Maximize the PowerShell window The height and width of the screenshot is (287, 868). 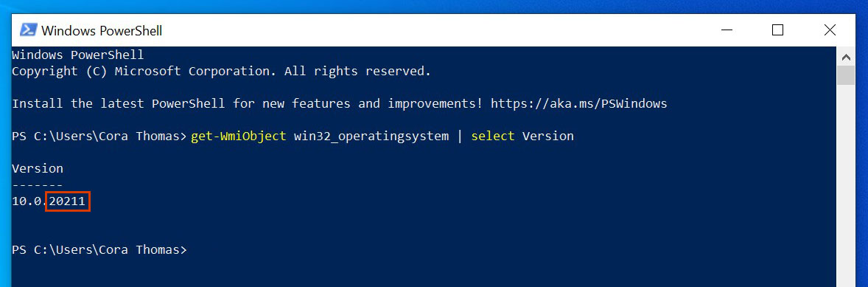(777, 30)
